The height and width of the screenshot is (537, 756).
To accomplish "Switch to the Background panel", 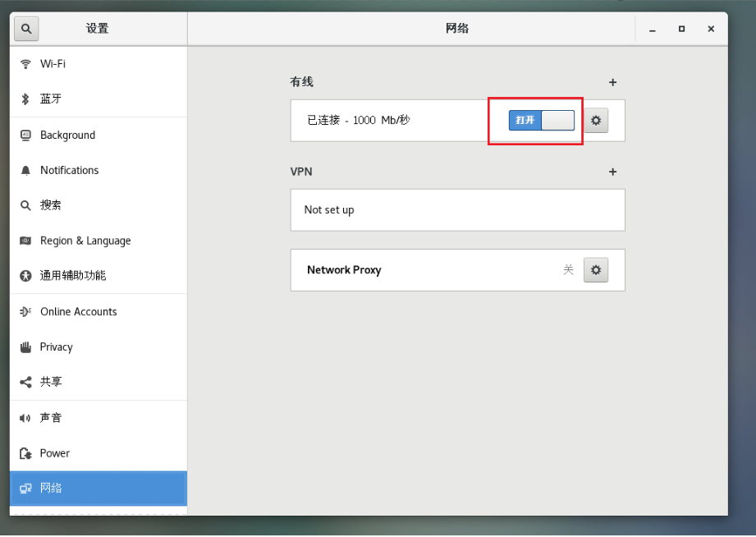I will click(x=99, y=135).
